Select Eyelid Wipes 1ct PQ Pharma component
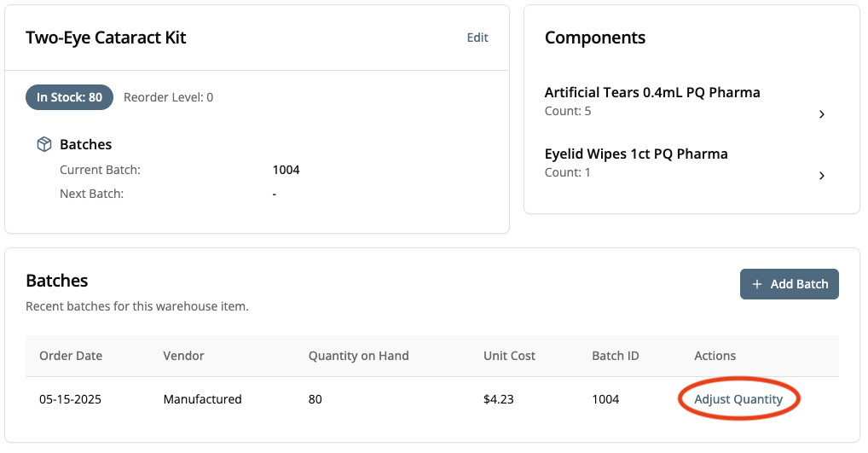Image resolution: width=868 pixels, height=453 pixels. 636,154
